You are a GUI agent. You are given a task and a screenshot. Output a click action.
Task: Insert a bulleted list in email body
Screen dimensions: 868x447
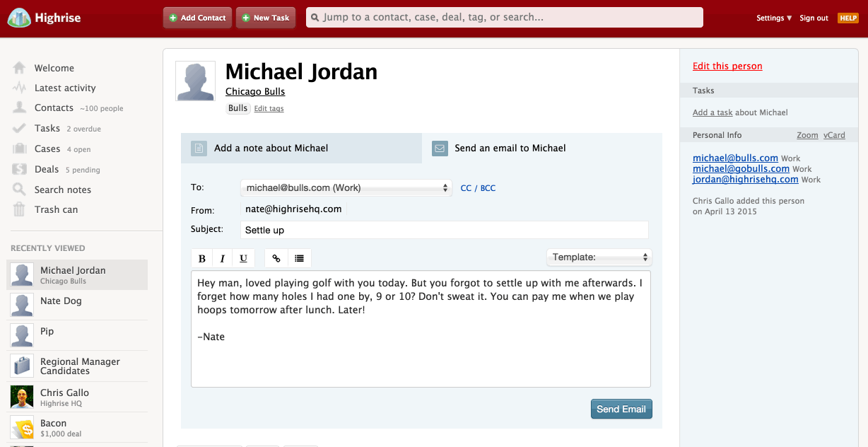pyautogui.click(x=300, y=258)
